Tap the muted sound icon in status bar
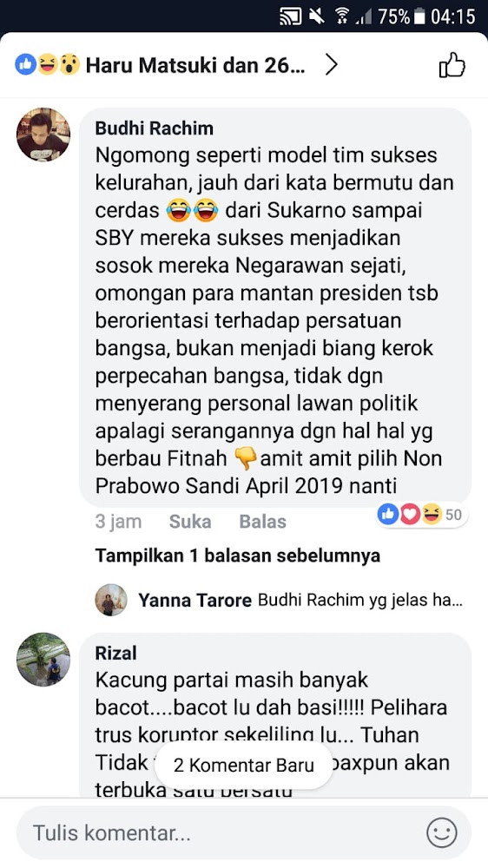The width and height of the screenshot is (488, 868). (x=317, y=16)
